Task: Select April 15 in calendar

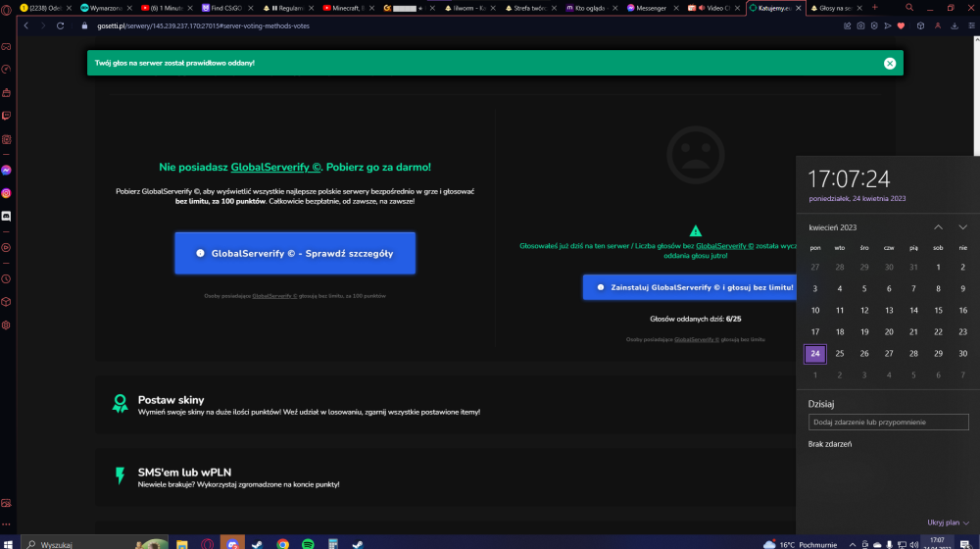Action: pyautogui.click(x=938, y=310)
